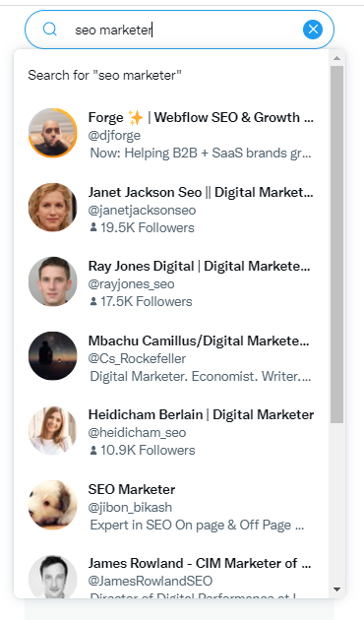The height and width of the screenshot is (620, 364).
Task: Click the @heidicham_seo handle
Action: [137, 433]
